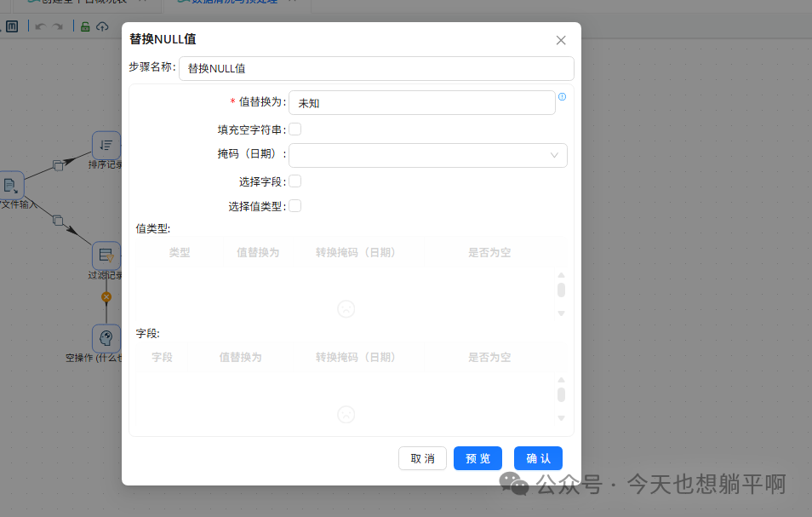Click the scrollbar thumb of the 值类型 table
Viewport: 812px width, 517px height.
(561, 290)
